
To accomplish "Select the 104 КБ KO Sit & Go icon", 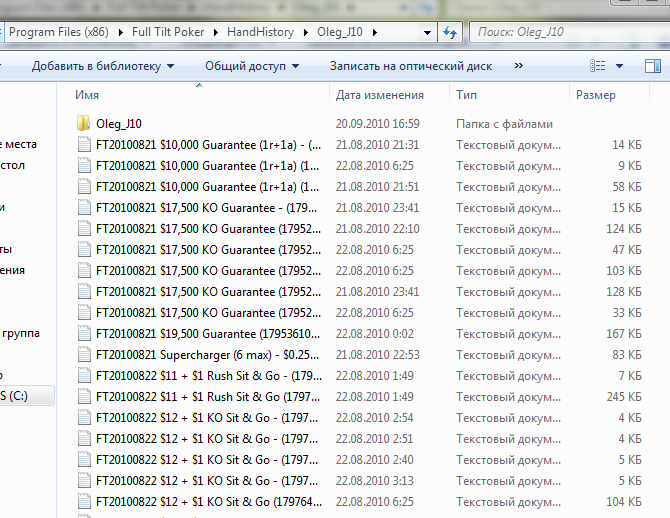I will (x=84, y=501).
